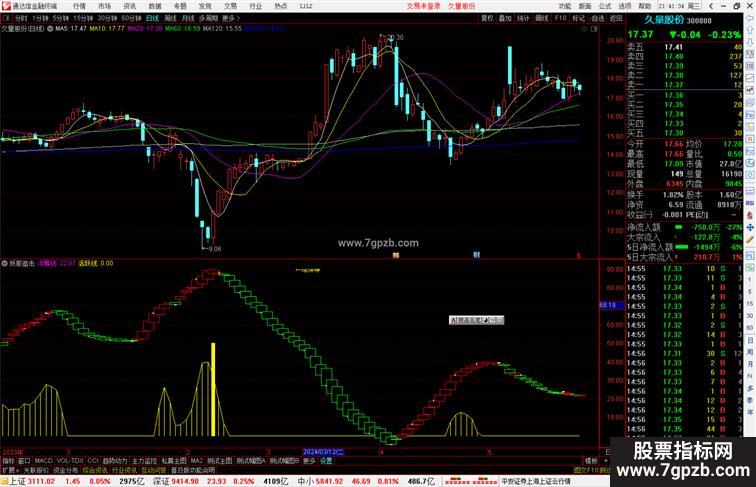Open the 资讯 menu
Image resolution: width=756 pixels, height=487 pixels.
pyautogui.click(x=129, y=6)
